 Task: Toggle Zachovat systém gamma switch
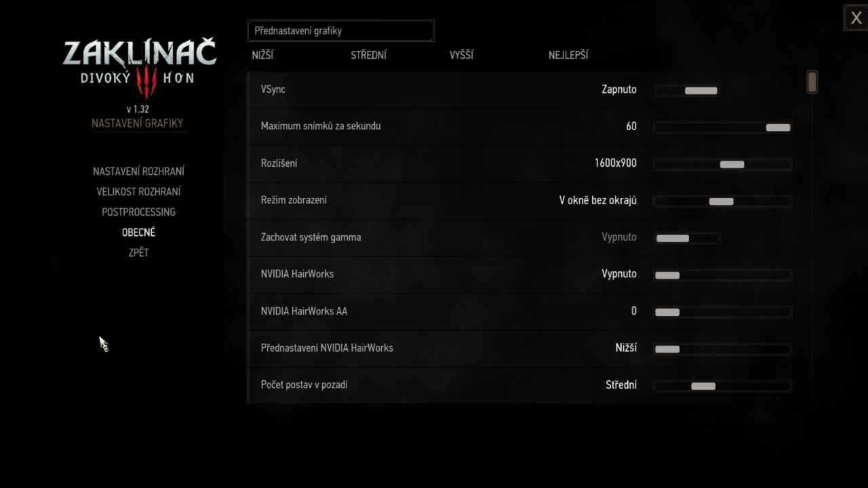[687, 238]
